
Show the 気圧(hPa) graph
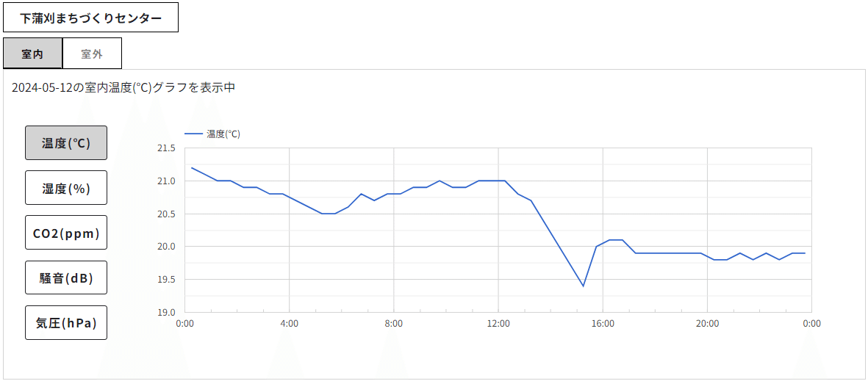point(66,323)
